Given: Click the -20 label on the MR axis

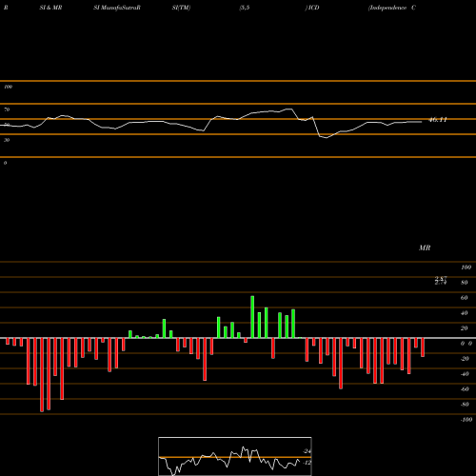Looking at the screenshot, I should point(465,359).
